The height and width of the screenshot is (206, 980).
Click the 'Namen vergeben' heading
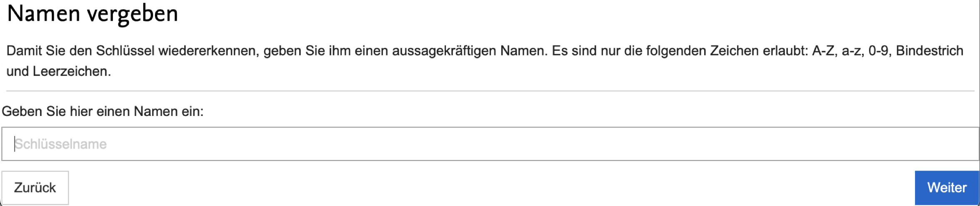[x=92, y=13]
